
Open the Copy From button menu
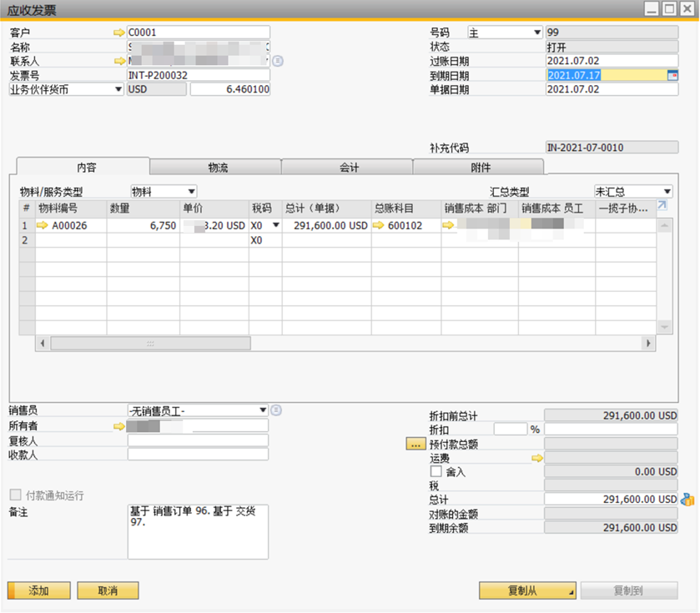527,590
